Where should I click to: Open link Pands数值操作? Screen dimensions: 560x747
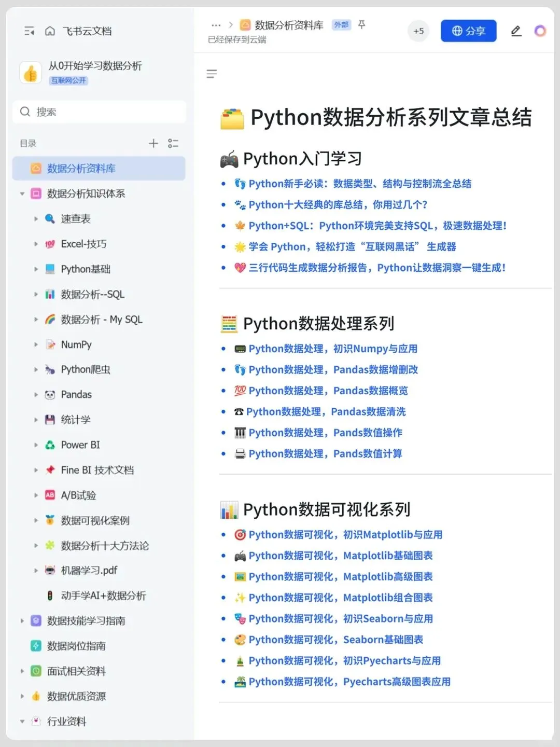(325, 433)
